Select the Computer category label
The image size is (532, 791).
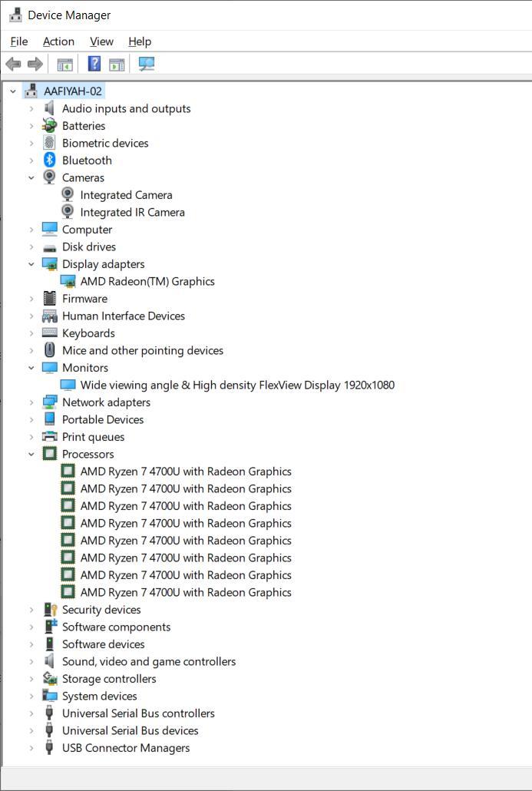click(x=87, y=230)
